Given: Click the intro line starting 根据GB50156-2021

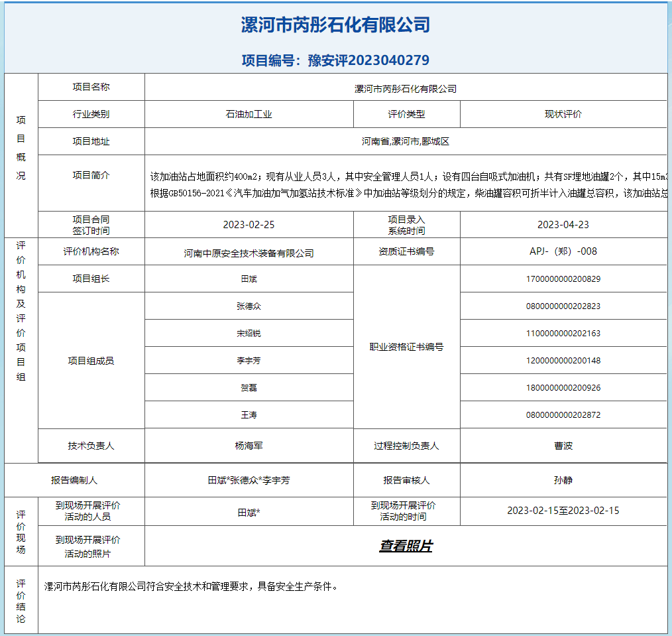Looking at the screenshot, I should (x=408, y=194).
